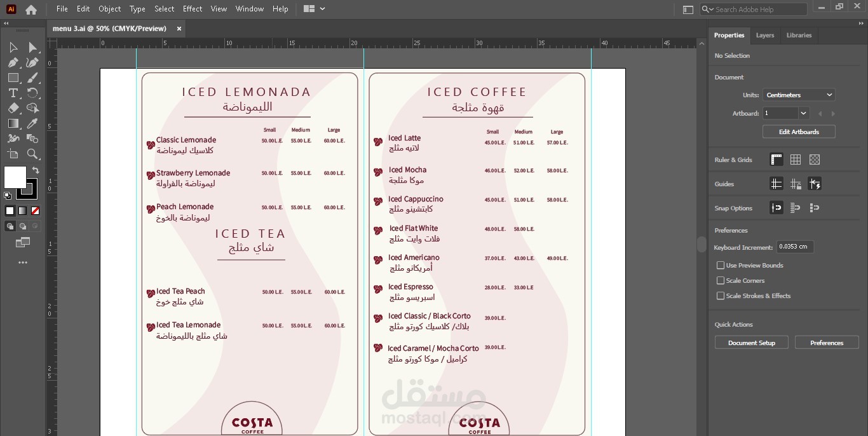
Task: Select the Artboard tool
Action: point(13,154)
